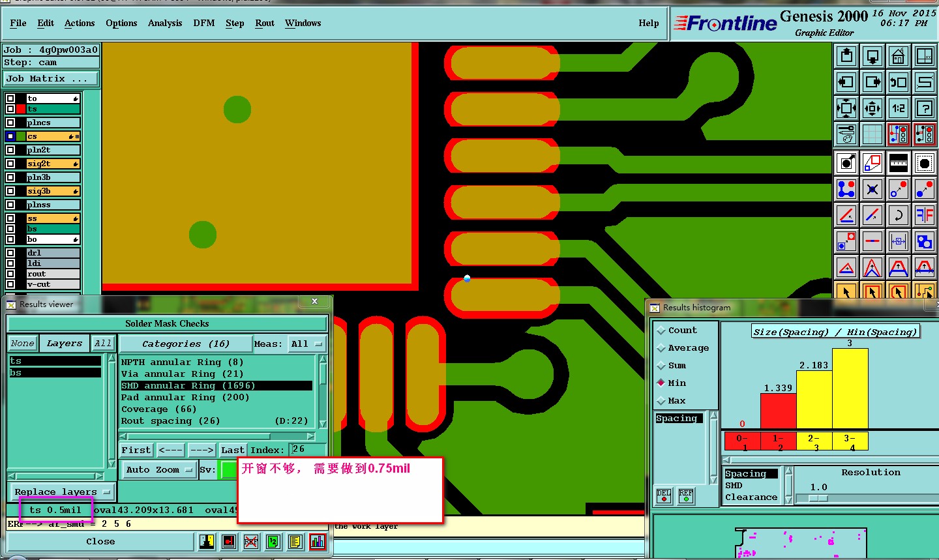The height and width of the screenshot is (560, 939).
Task: Select the snap to intersection X icon
Action: pyautogui.click(x=872, y=189)
